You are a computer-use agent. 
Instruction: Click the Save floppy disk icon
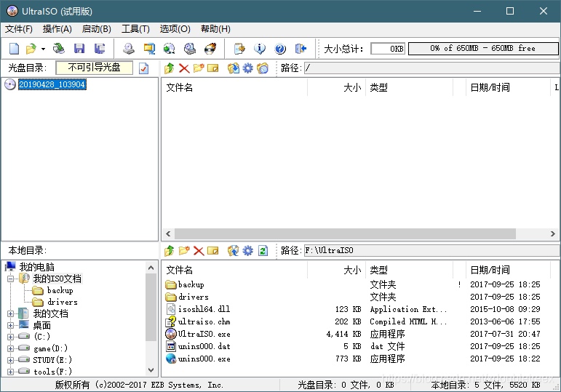coord(79,48)
